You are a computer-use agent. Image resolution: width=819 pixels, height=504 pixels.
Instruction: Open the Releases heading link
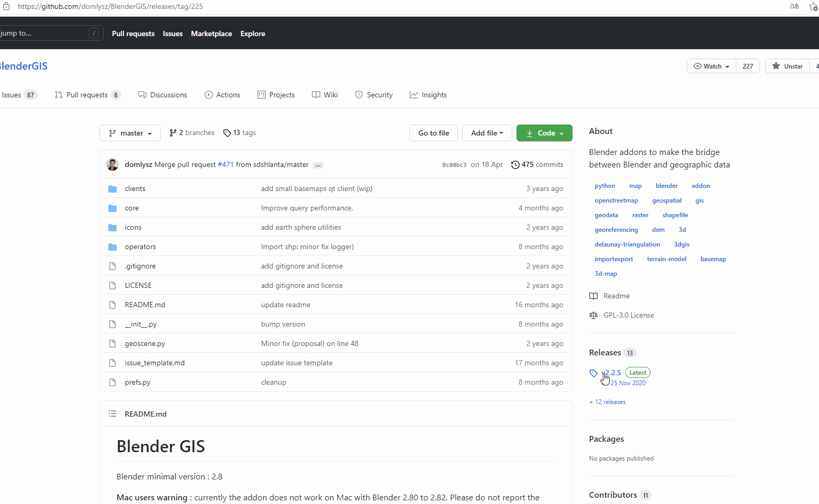[613, 353]
